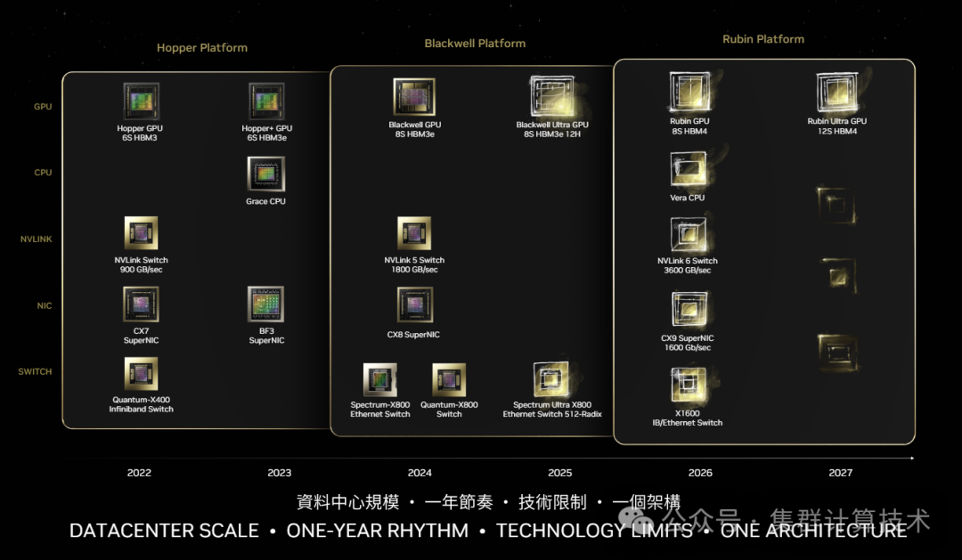Click the 2024 timeline year
The width and height of the screenshot is (962, 560).
tap(420, 473)
